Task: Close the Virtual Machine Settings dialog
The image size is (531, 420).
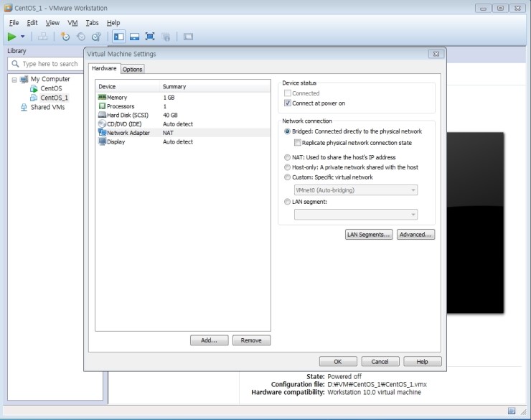Action: click(436, 54)
